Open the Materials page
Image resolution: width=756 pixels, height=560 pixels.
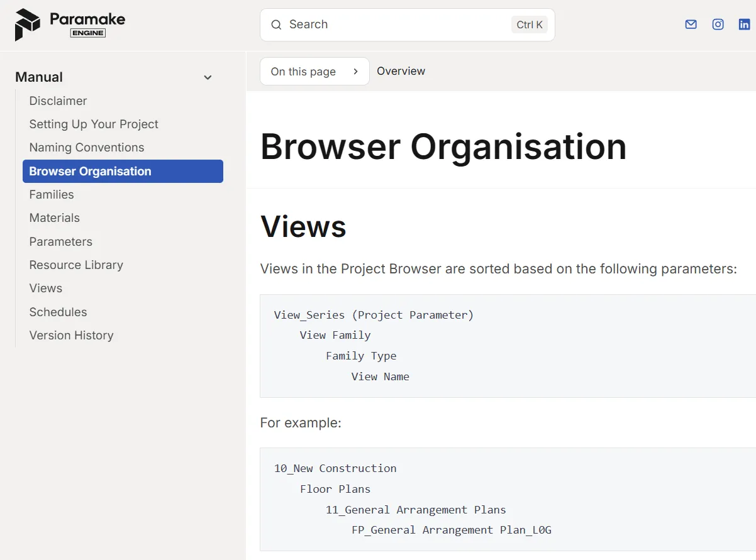point(55,218)
